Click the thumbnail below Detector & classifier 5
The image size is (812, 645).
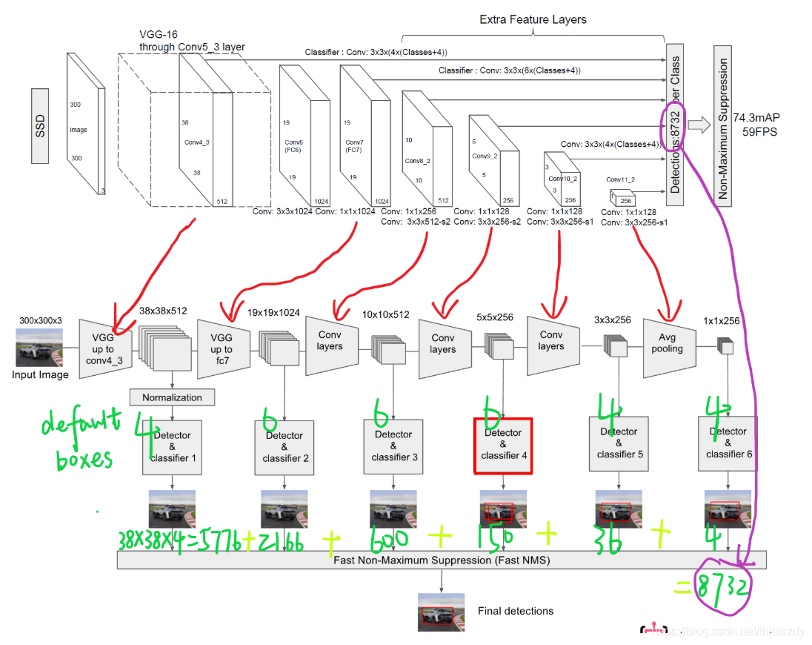619,509
